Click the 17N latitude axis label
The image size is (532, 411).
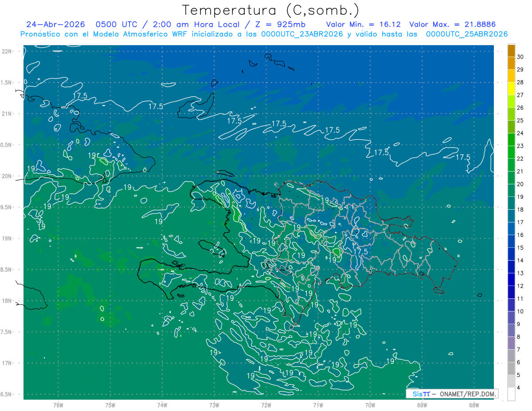[8, 363]
